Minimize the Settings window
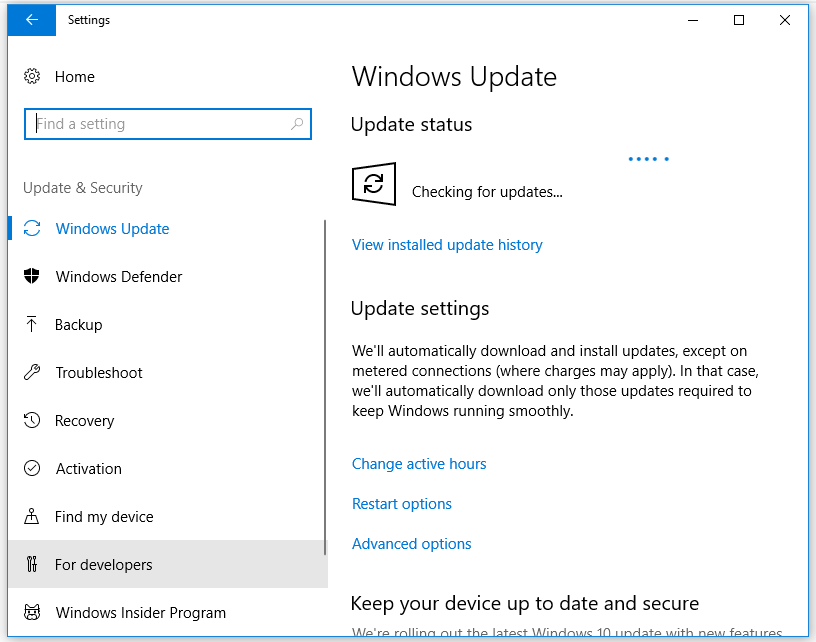Viewport: 816px width, 642px height. click(x=693, y=20)
